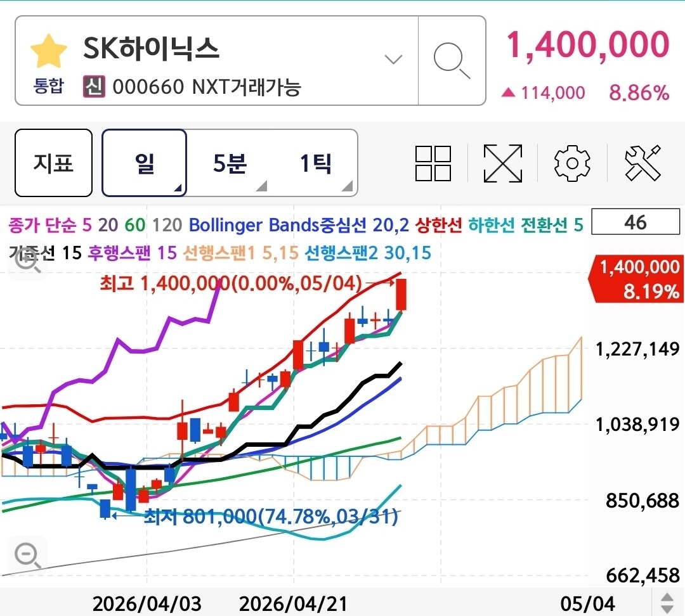The height and width of the screenshot is (616, 685).
Task: Open the 일 period dropdown triangle
Action: point(178,188)
